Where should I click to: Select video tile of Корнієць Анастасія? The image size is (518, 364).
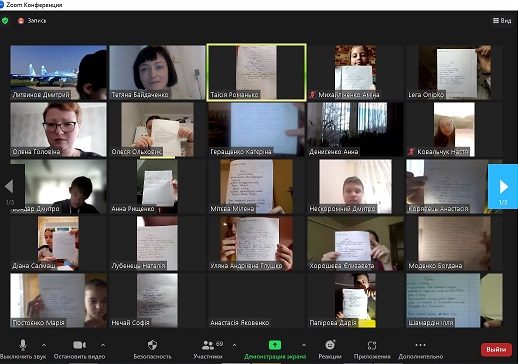[454, 186]
